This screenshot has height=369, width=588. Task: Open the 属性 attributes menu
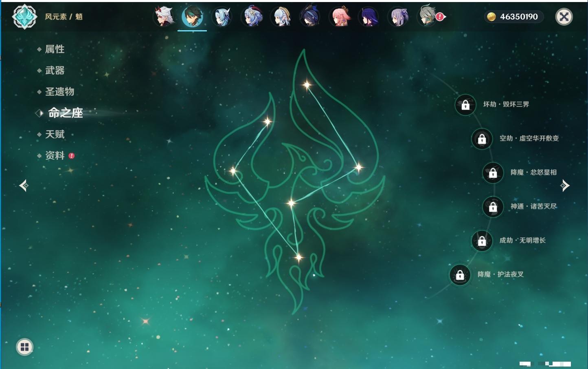(x=55, y=49)
